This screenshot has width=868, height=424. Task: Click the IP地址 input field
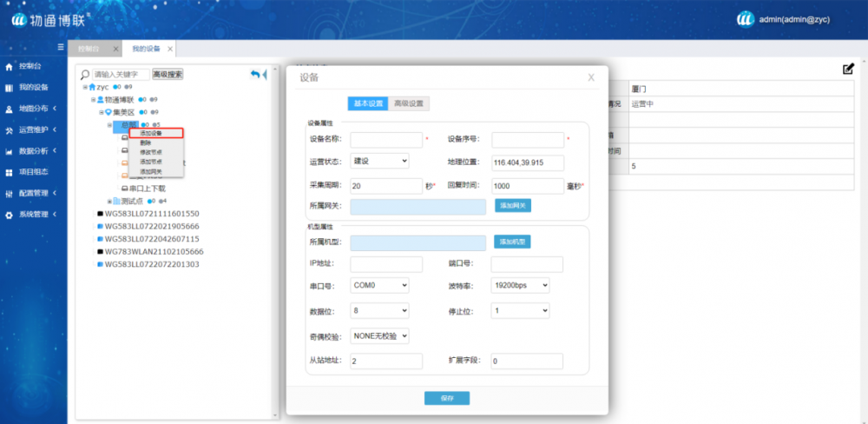point(386,264)
